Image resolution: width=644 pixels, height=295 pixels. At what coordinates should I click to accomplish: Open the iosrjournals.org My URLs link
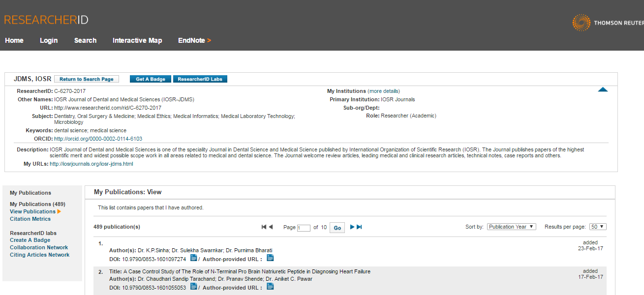click(x=92, y=164)
